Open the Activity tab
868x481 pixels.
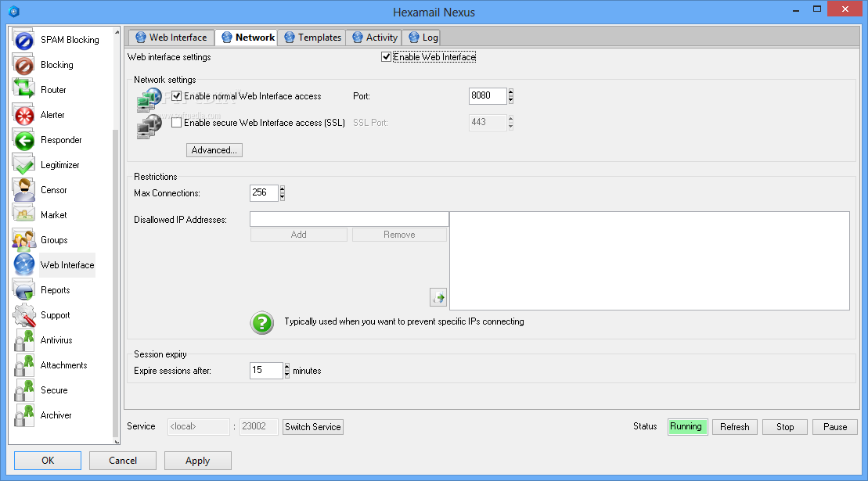tap(375, 38)
